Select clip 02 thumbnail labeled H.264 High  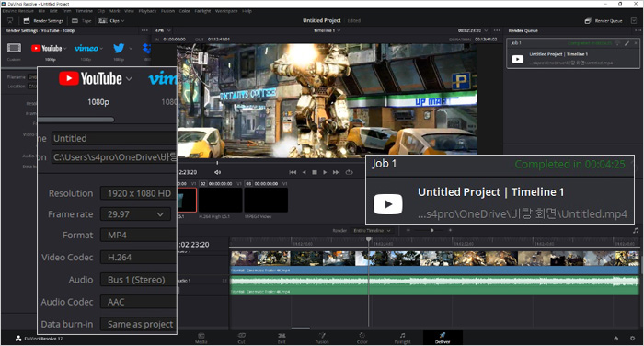click(x=220, y=200)
